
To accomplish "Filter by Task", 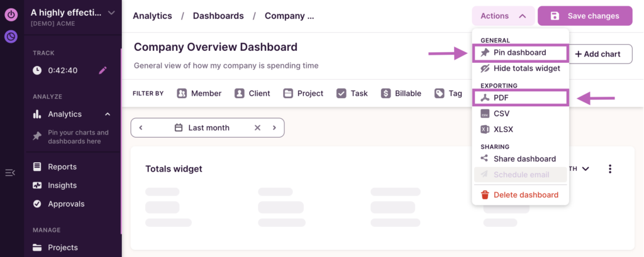I will (x=352, y=93).
